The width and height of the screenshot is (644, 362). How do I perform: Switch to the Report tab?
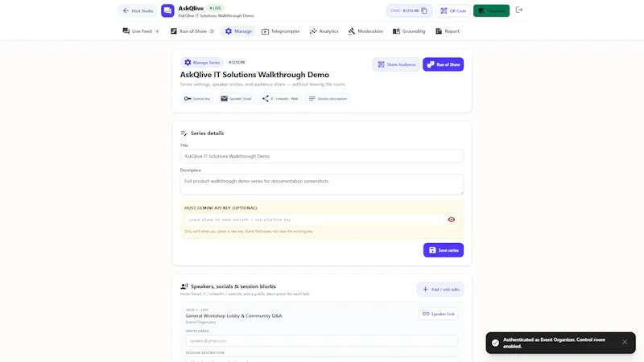(448, 31)
